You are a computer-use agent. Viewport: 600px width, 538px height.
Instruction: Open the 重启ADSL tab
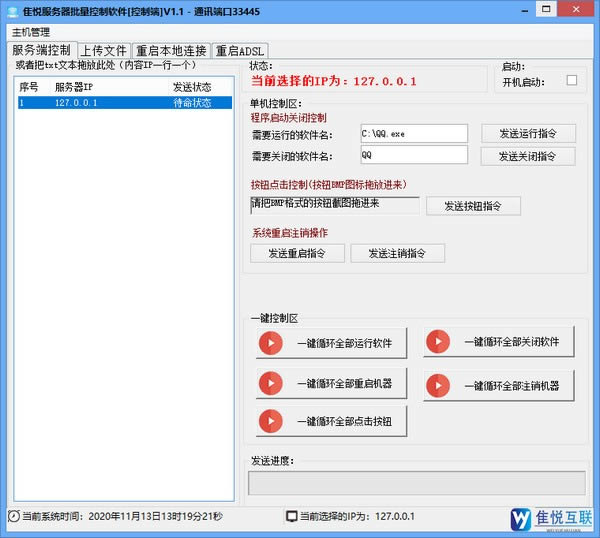pos(240,51)
